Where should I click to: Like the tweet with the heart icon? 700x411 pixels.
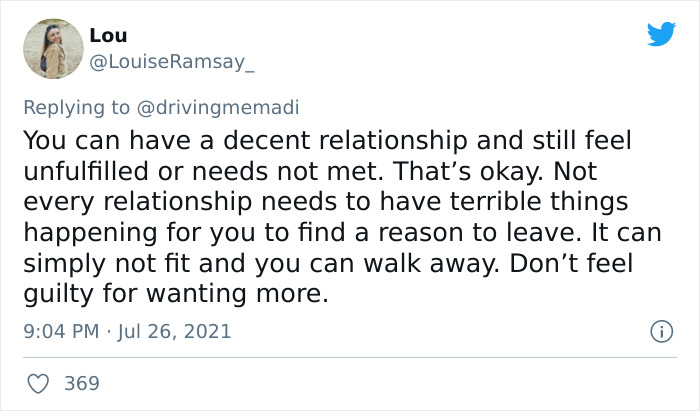38,384
